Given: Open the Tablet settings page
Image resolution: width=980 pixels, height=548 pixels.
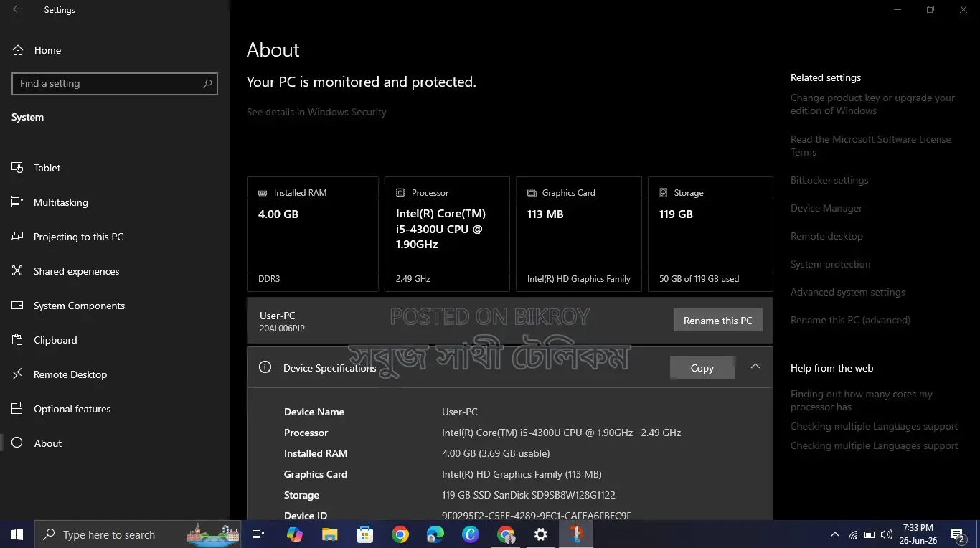Looking at the screenshot, I should [x=115, y=168].
